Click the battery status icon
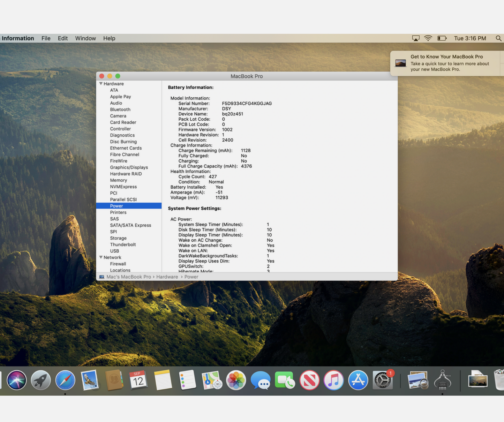The width and height of the screenshot is (504, 422). 442,38
